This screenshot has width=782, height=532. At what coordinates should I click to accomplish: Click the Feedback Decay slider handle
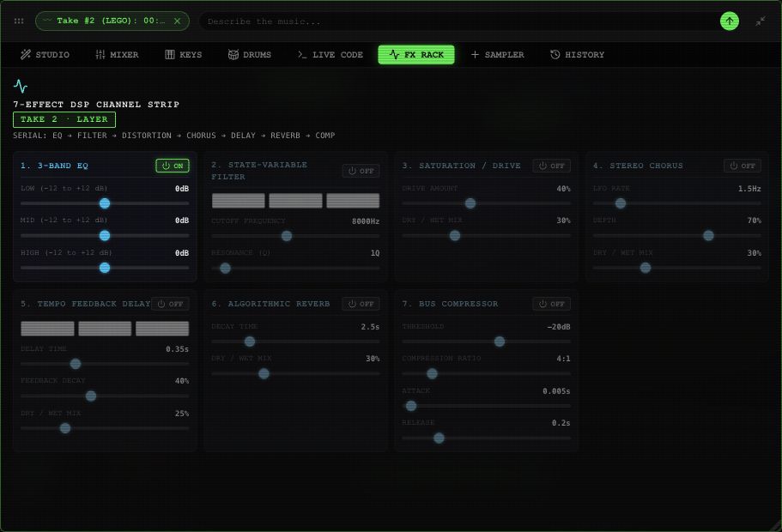click(91, 396)
